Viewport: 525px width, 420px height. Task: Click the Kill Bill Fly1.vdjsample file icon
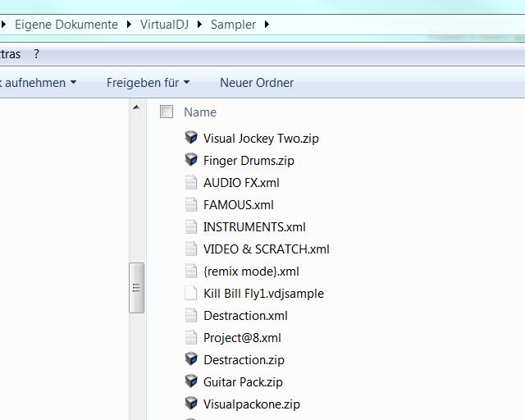click(191, 293)
